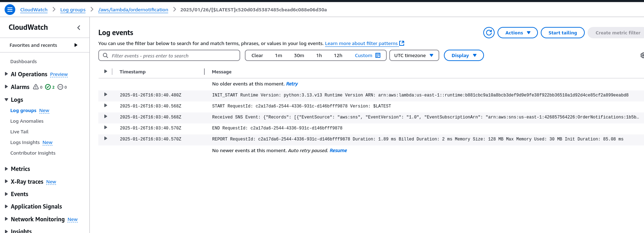
Task: Click the Message column header
Action: 221,72
